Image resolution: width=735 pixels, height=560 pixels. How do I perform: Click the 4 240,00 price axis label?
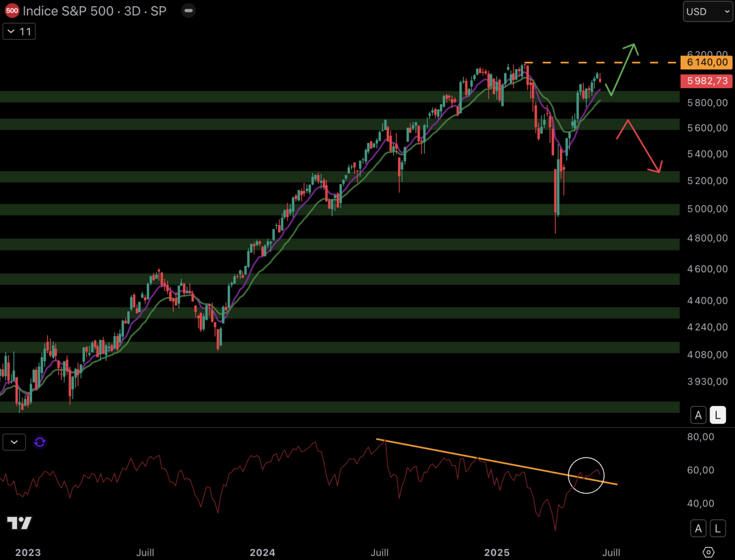[708, 327]
